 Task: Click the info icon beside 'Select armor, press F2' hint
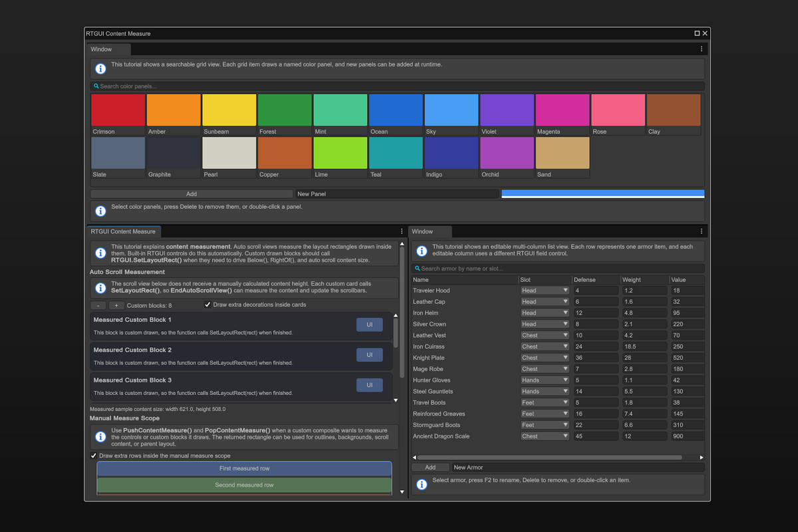422,484
